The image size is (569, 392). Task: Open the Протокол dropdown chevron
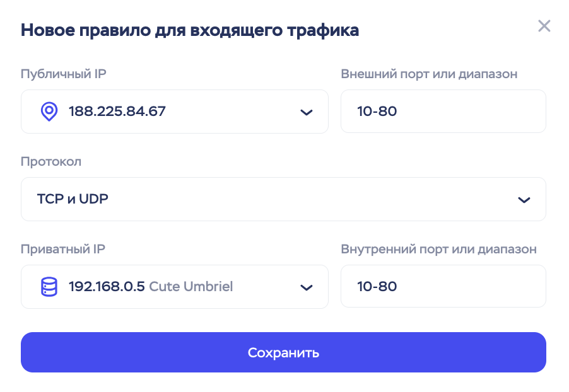click(524, 200)
